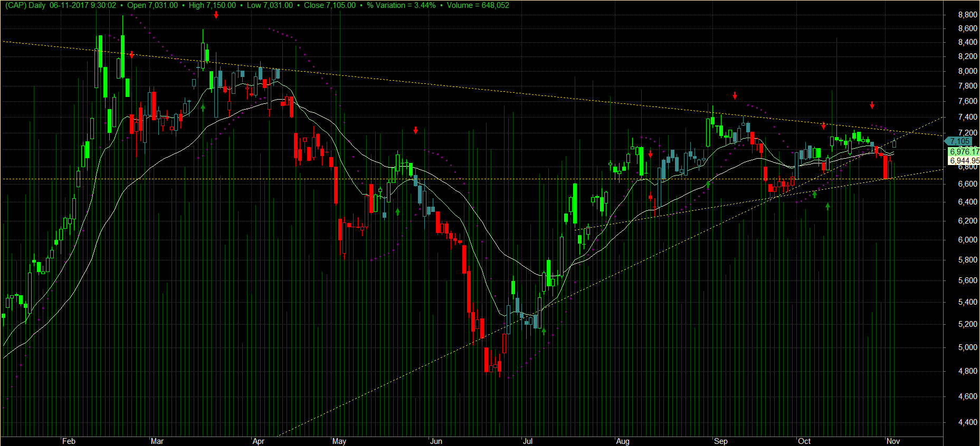
Task: Click the 5,800 price axis label
Action: coord(967,260)
